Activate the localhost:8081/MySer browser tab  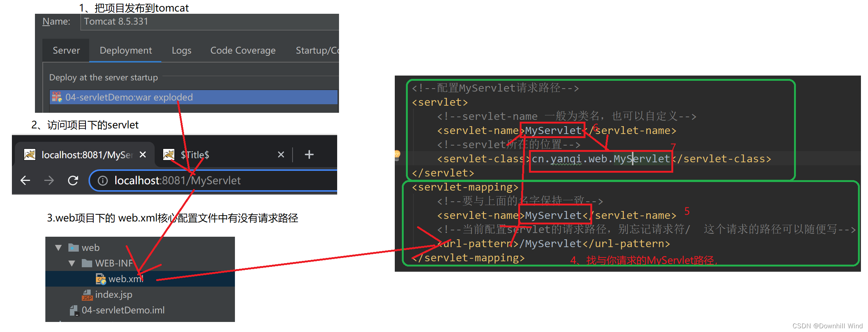(x=85, y=154)
